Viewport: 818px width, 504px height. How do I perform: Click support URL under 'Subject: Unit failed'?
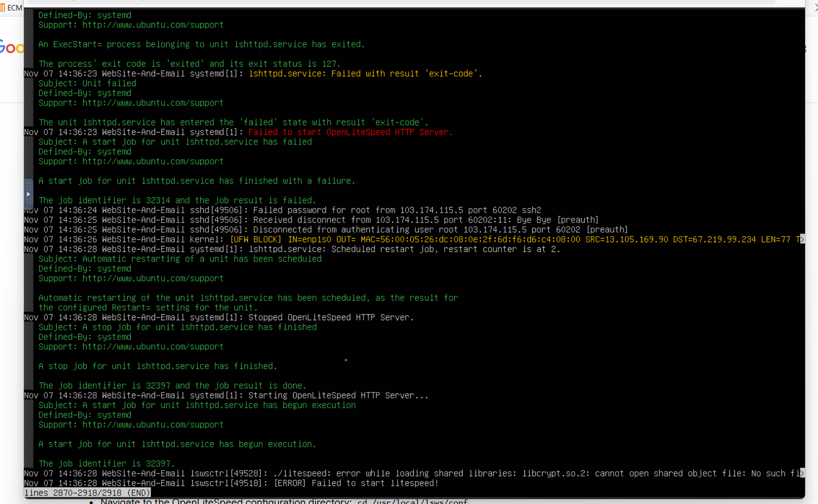(153, 103)
